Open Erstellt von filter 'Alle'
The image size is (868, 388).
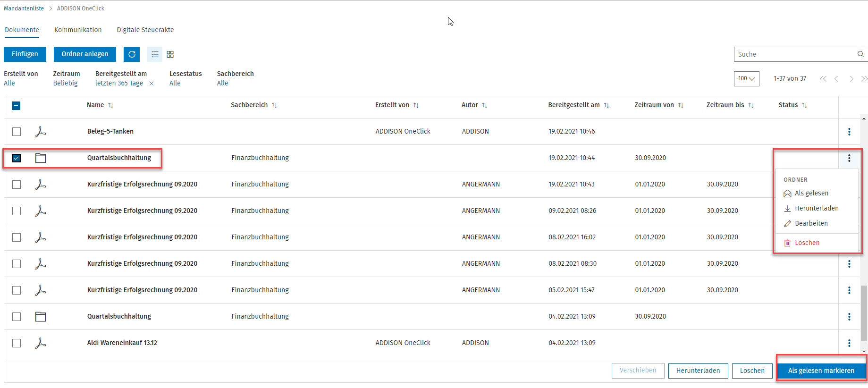[9, 84]
